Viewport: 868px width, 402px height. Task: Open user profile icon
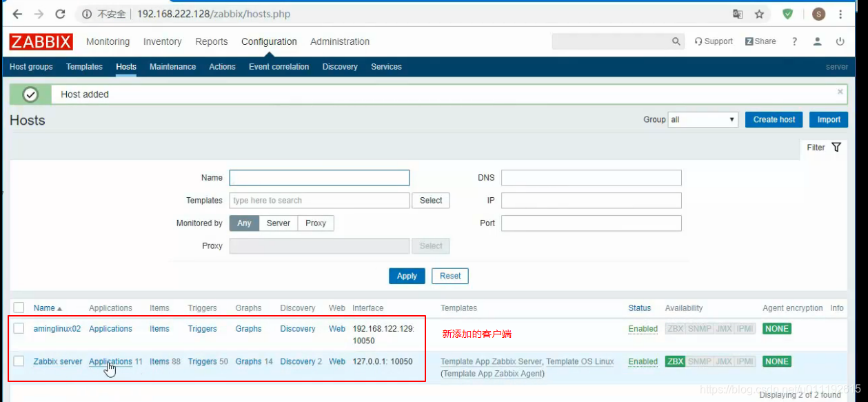[x=817, y=41]
